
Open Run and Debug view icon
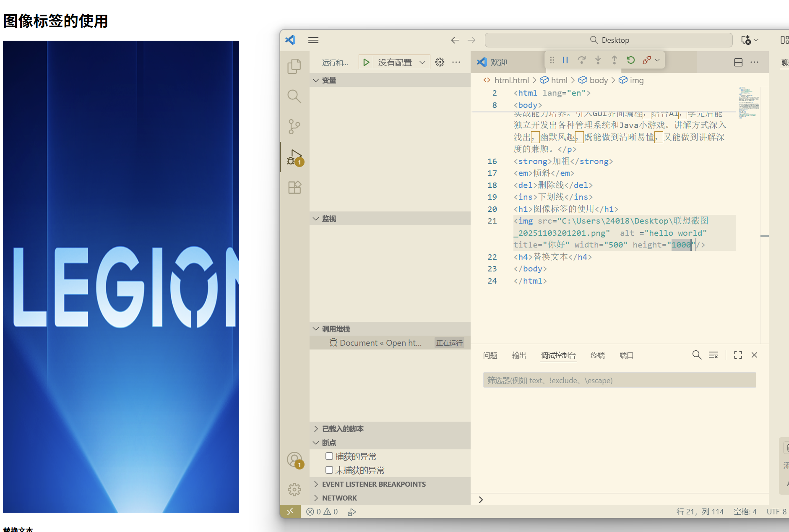[294, 157]
